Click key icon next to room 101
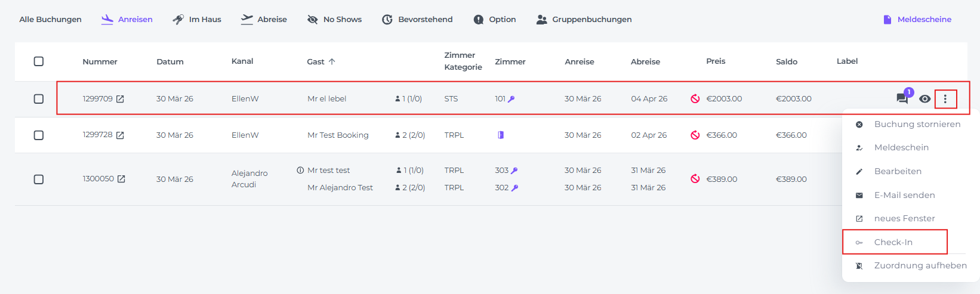This screenshot has height=294, width=980. pyautogui.click(x=511, y=99)
